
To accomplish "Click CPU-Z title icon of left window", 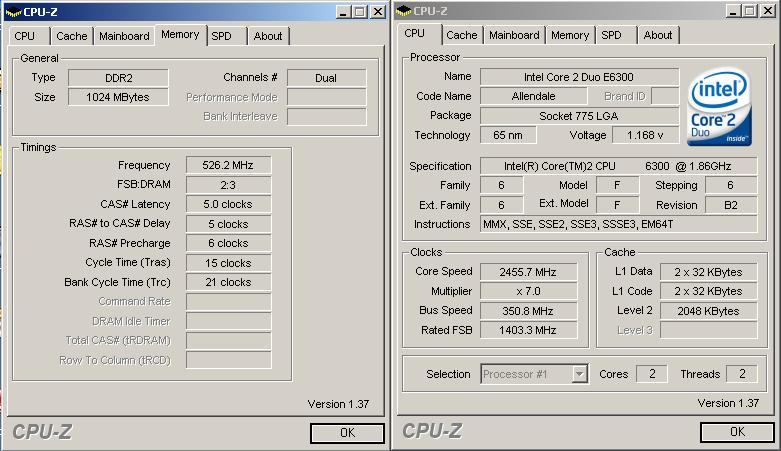I will pyautogui.click(x=13, y=11).
